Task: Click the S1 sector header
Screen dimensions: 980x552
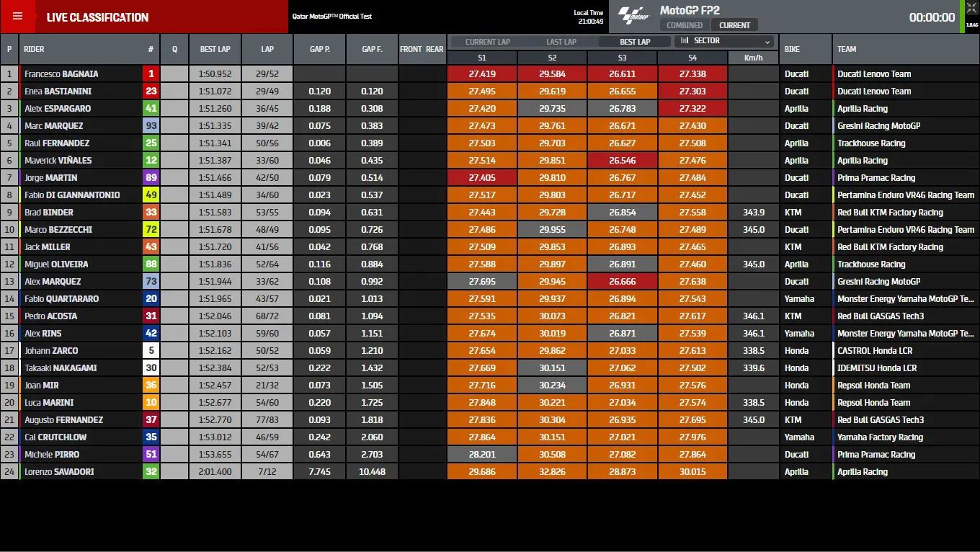Action: point(482,58)
